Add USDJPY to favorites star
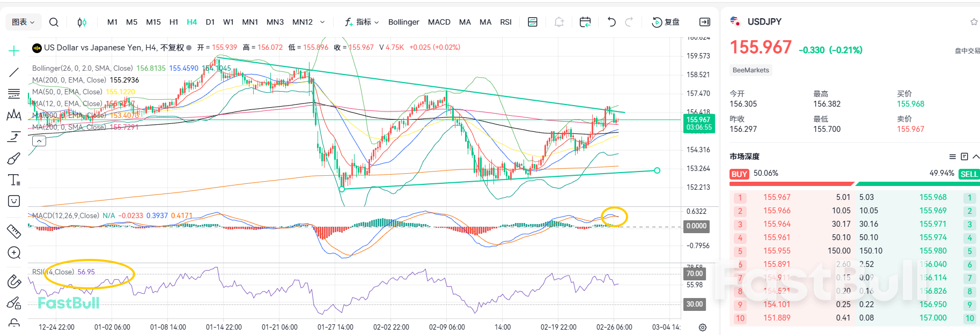This screenshot has width=980, height=335. point(974,22)
